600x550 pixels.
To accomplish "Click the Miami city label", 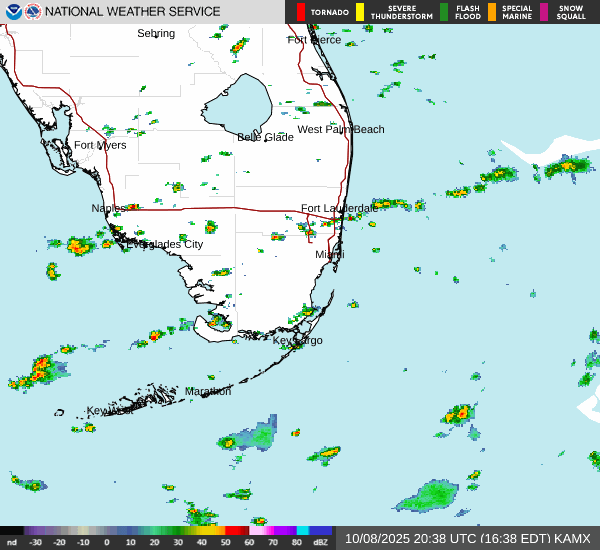I will tap(330, 255).
